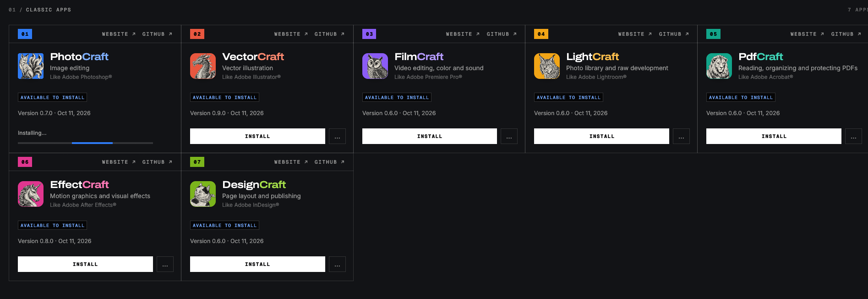Click the PhotoCraft installing progress bar
The image size is (868, 299).
(85, 143)
